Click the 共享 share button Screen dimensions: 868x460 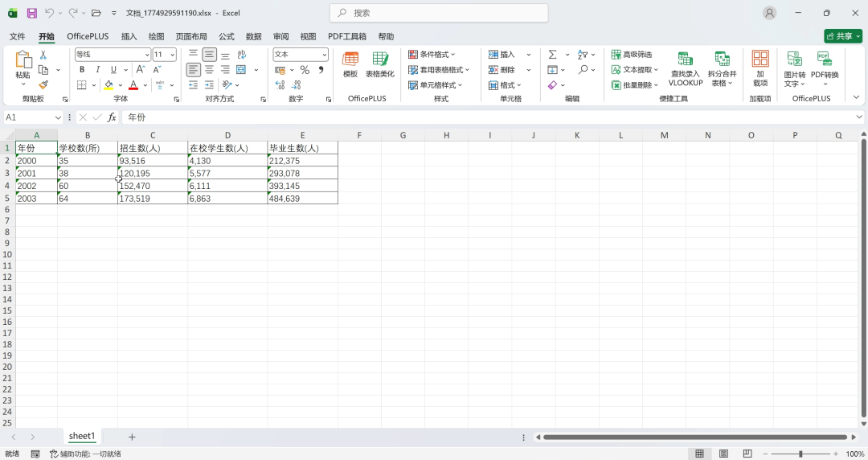(x=842, y=36)
